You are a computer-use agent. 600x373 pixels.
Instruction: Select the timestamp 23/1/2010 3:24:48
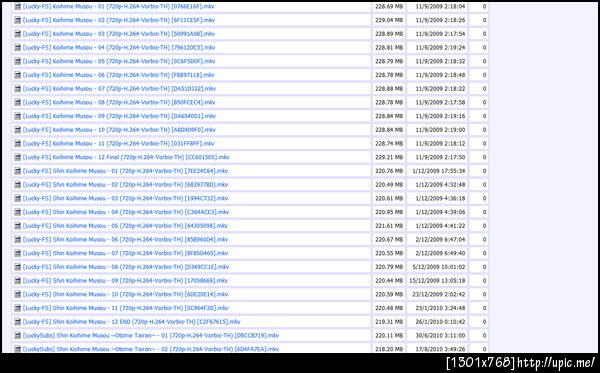click(x=440, y=308)
